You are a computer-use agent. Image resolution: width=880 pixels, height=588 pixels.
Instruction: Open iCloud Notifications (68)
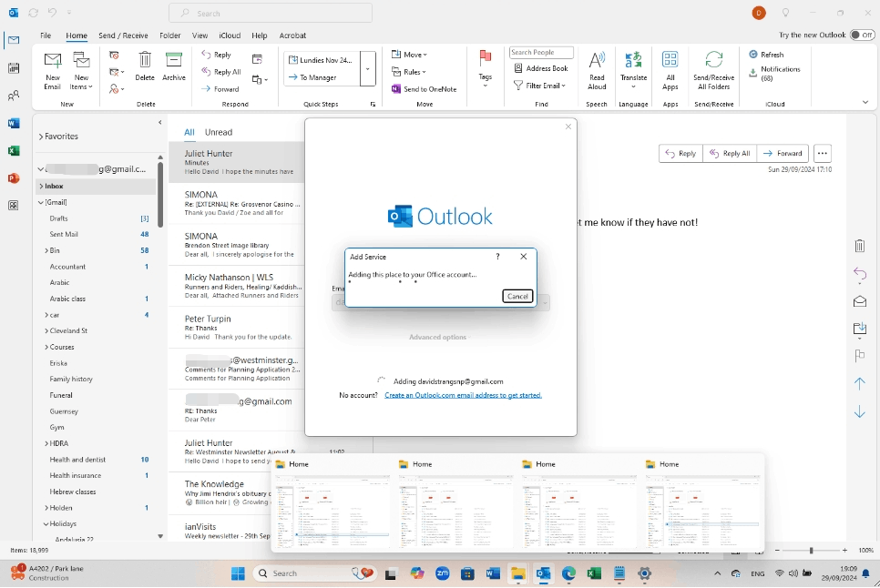pyautogui.click(x=775, y=74)
